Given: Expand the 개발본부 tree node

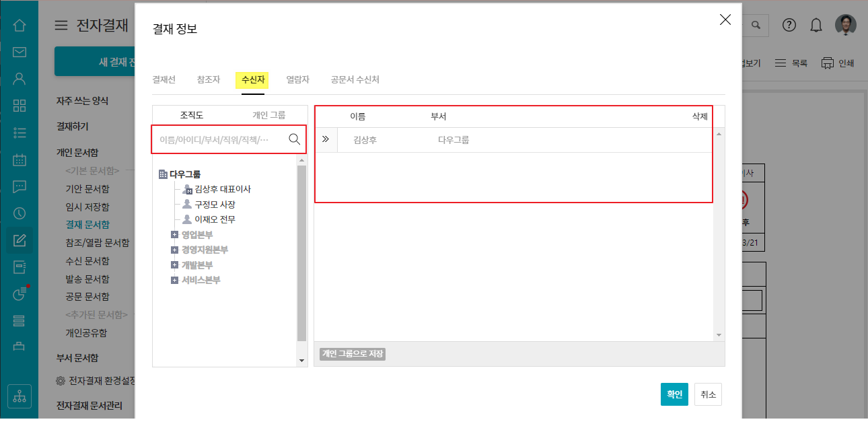Looking at the screenshot, I should point(175,265).
